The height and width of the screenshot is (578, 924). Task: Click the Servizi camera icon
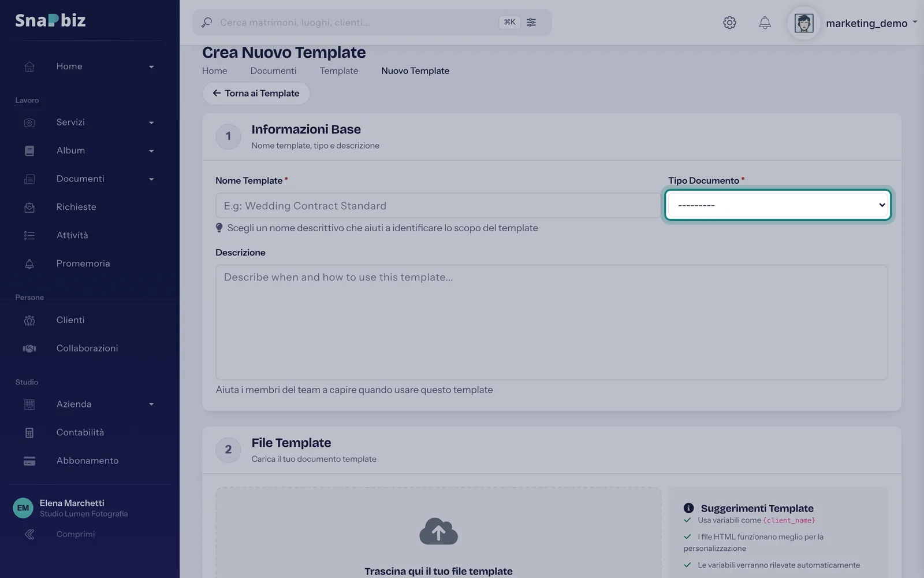pos(29,123)
